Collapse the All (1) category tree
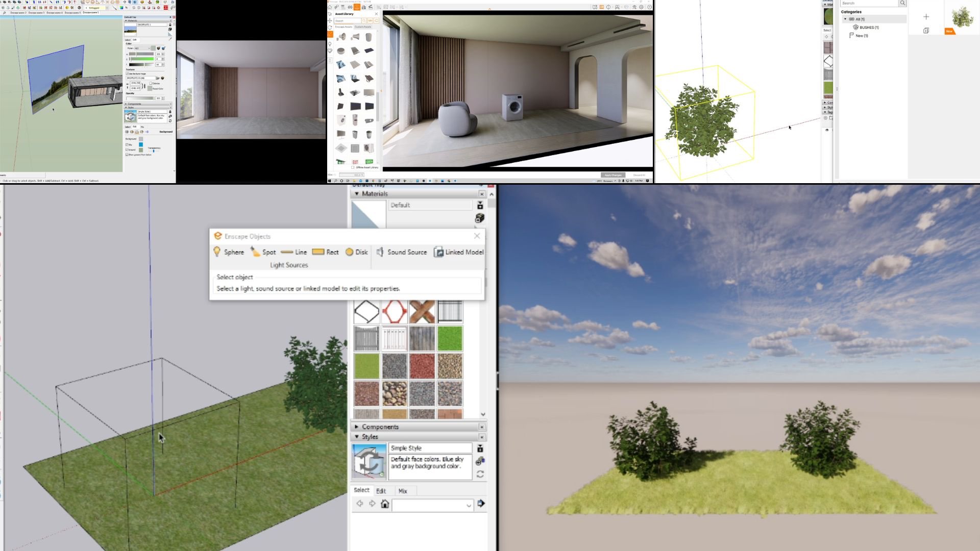This screenshot has height=551, width=980. (845, 19)
